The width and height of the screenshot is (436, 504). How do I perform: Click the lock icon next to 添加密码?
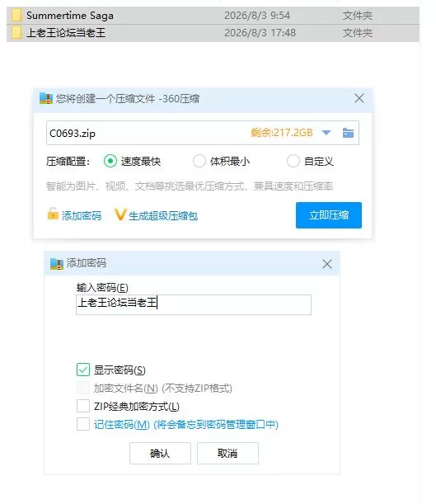[x=53, y=214]
